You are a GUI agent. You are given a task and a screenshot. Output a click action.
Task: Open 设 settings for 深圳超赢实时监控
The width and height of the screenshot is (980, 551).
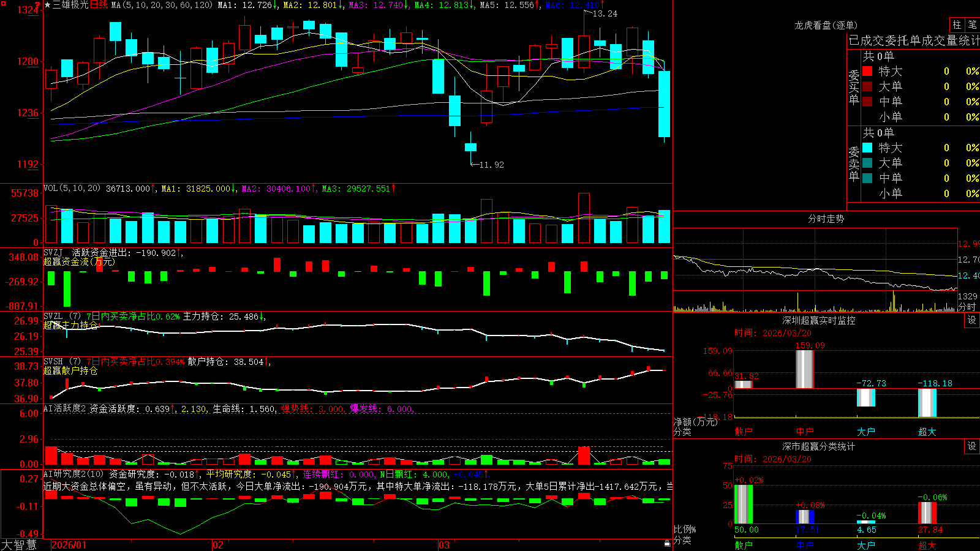click(x=972, y=320)
